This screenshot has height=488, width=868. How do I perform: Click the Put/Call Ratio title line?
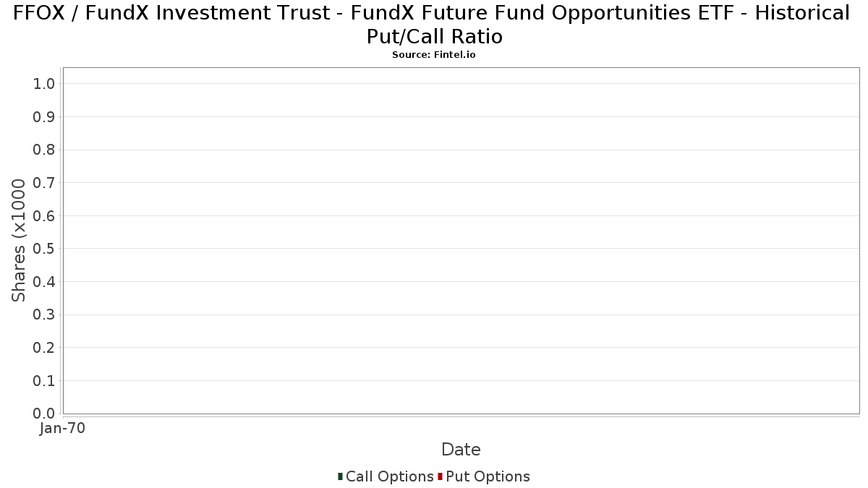click(435, 36)
